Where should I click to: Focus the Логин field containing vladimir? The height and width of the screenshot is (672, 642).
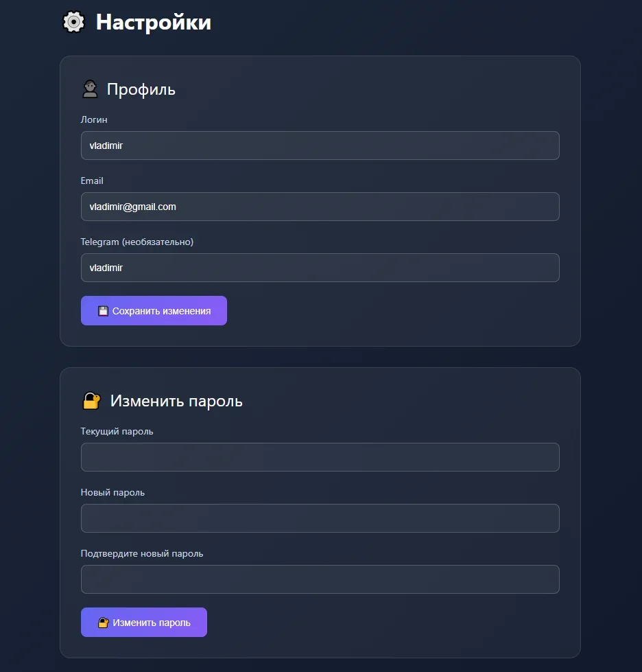(320, 146)
